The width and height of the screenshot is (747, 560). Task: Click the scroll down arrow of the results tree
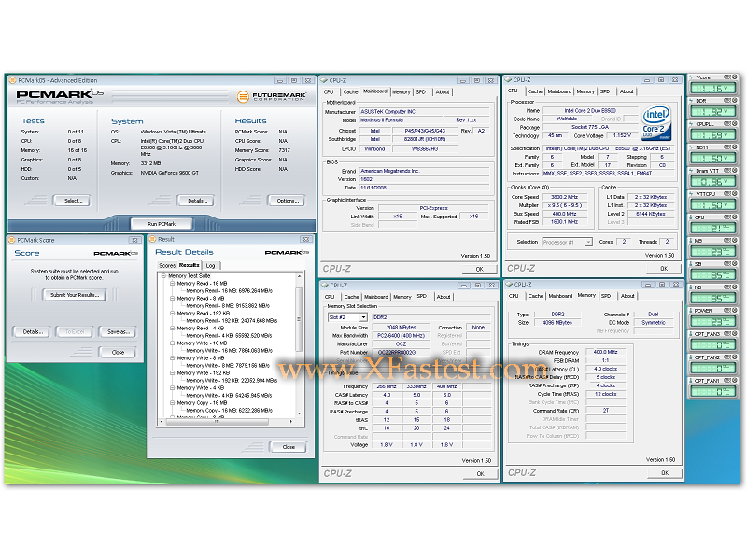tap(299, 413)
